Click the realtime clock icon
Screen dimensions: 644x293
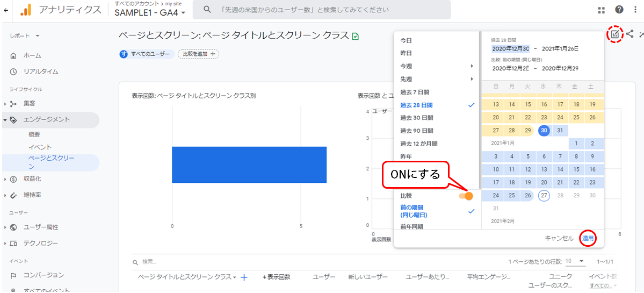click(x=13, y=72)
